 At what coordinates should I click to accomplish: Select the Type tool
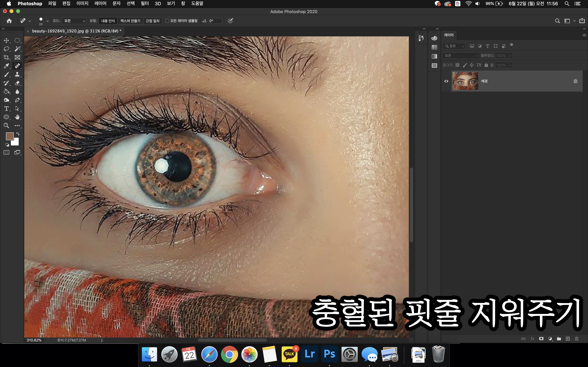pyautogui.click(x=6, y=108)
